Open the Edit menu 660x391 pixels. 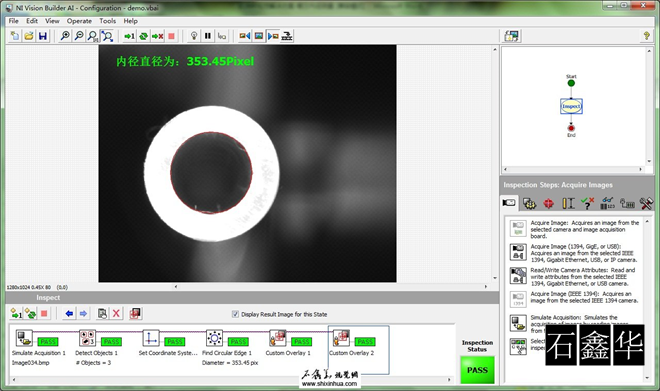tap(32, 21)
